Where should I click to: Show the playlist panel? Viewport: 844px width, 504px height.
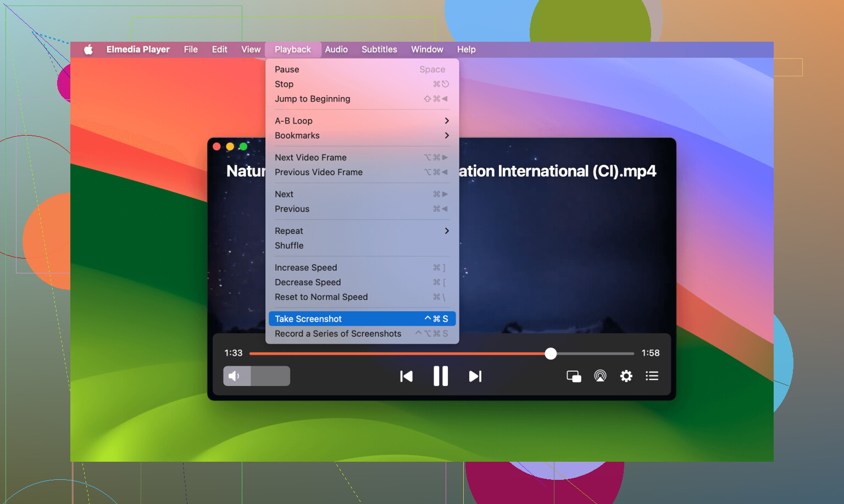point(652,376)
